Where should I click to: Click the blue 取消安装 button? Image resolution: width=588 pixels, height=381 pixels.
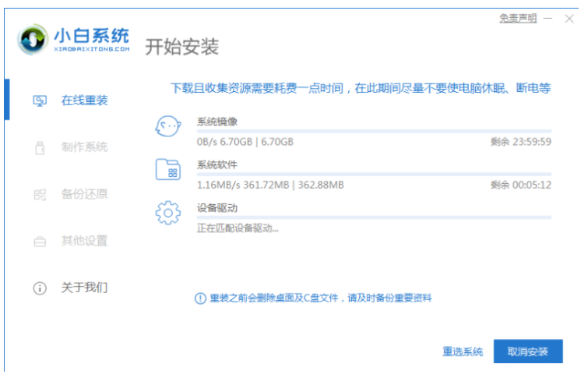click(527, 351)
